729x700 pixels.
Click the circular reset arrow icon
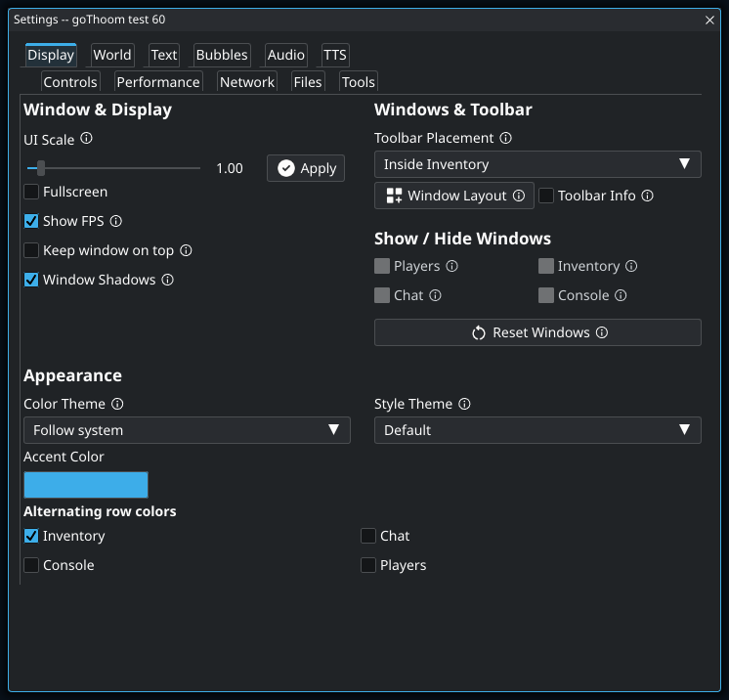(x=479, y=332)
